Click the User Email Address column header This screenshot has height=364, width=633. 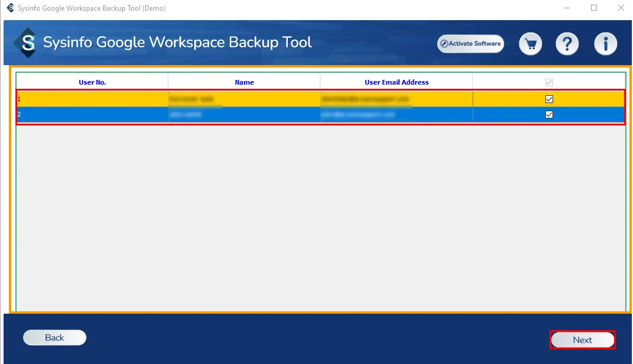(x=396, y=82)
